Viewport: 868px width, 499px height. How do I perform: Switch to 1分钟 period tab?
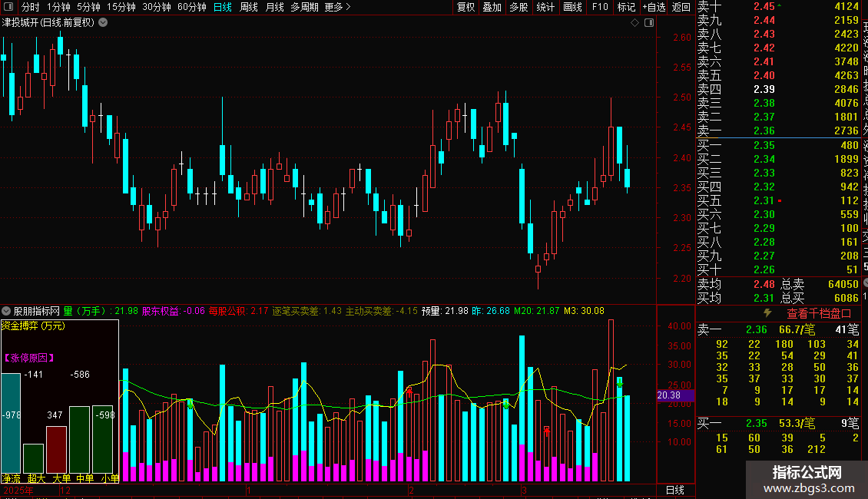(58, 7)
